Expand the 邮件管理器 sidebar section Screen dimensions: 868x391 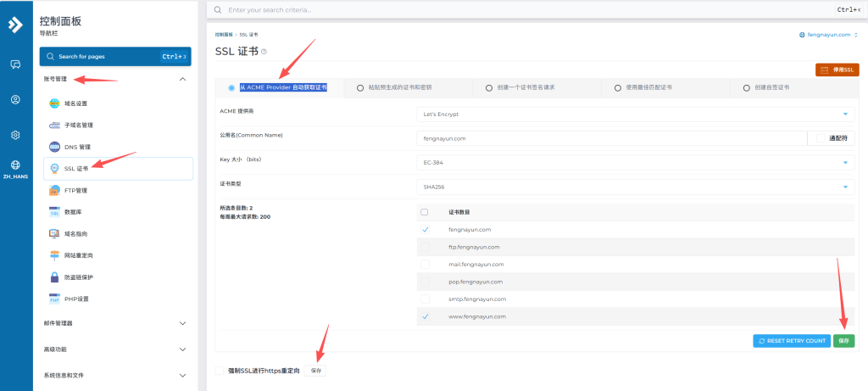(x=114, y=323)
